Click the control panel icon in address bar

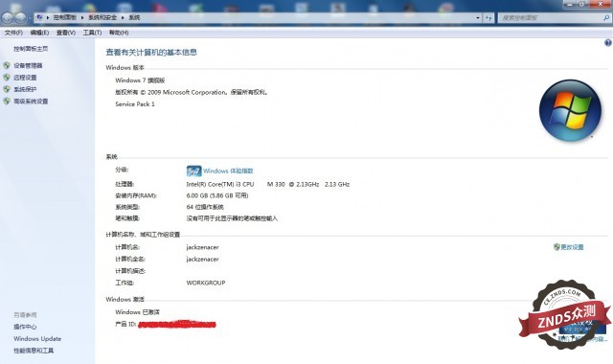39,17
